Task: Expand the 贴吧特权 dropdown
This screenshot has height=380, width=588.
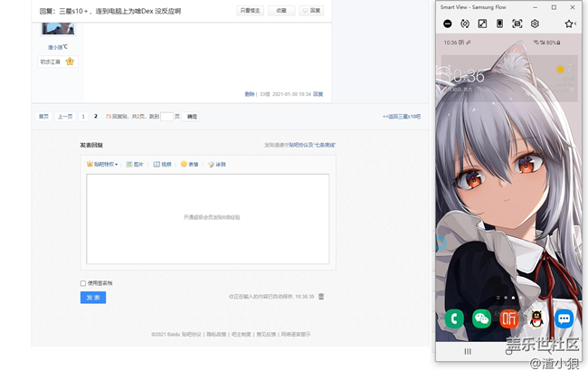Action: click(x=102, y=165)
